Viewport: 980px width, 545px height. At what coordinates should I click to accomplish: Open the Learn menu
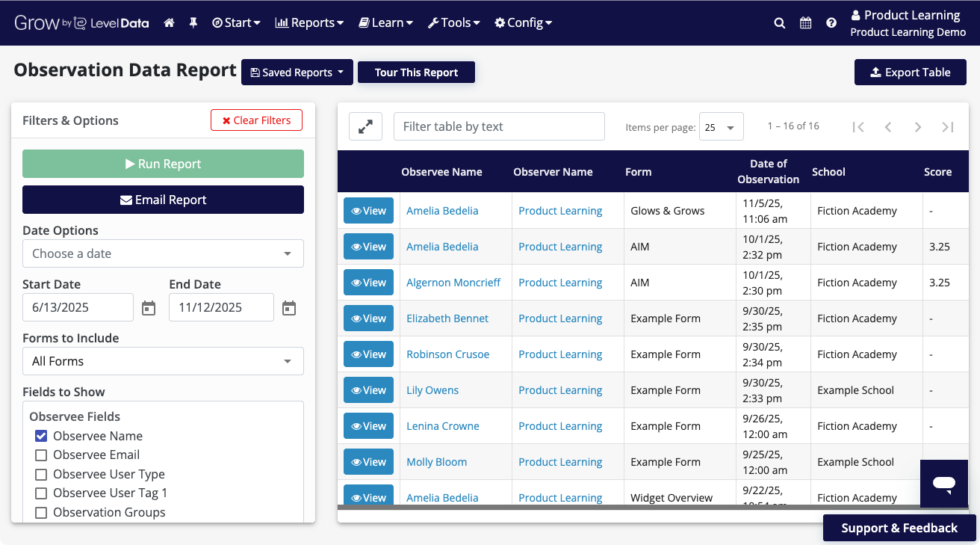coord(385,23)
